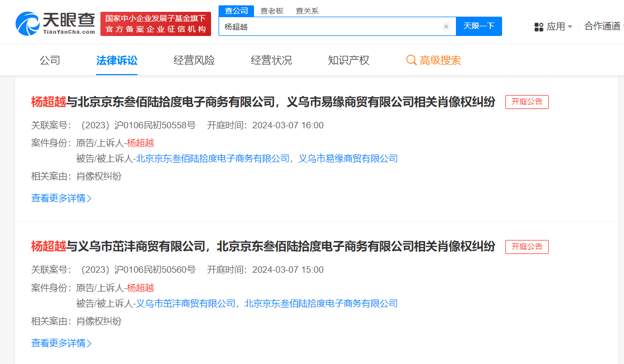Select the 经营状况 results tab

coord(271,60)
